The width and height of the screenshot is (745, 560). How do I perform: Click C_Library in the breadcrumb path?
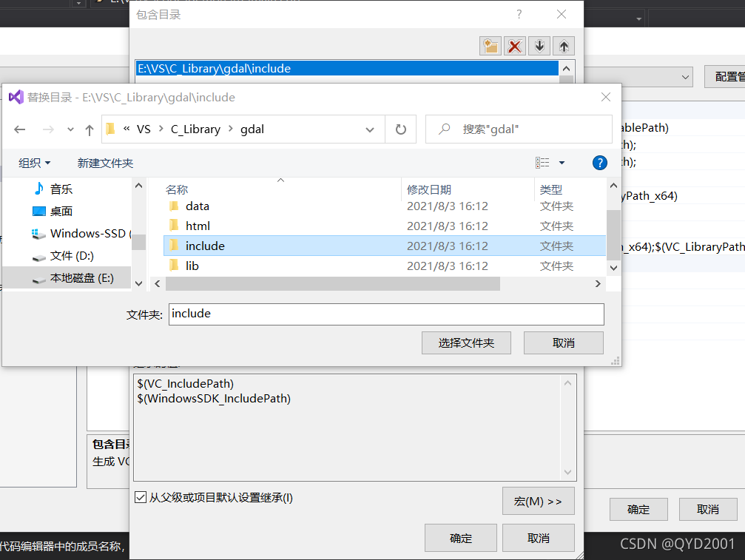pyautogui.click(x=195, y=129)
